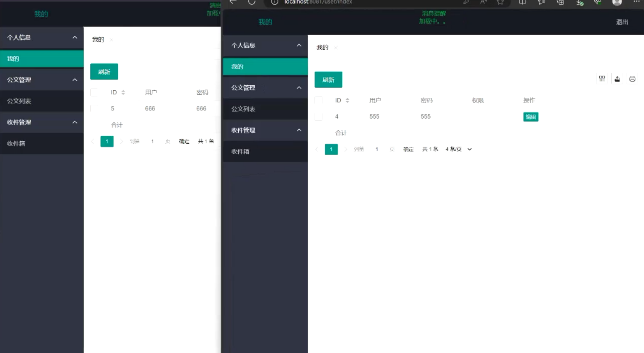Screen dimensions: 644x353
Task: Select 我的 menu item in left window sidebar
Action: point(41,59)
